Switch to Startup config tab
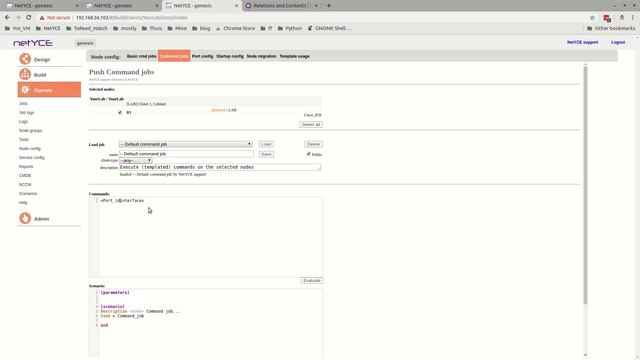Image resolution: width=640 pixels, height=360 pixels. click(230, 56)
